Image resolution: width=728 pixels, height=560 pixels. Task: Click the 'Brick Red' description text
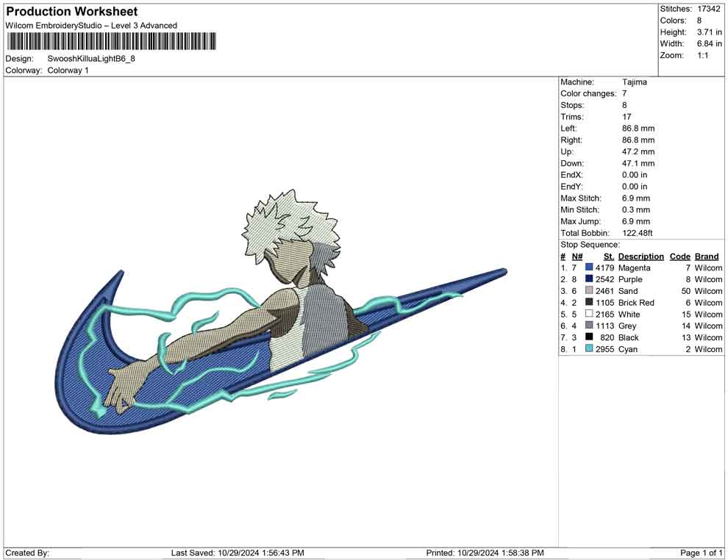(x=636, y=303)
